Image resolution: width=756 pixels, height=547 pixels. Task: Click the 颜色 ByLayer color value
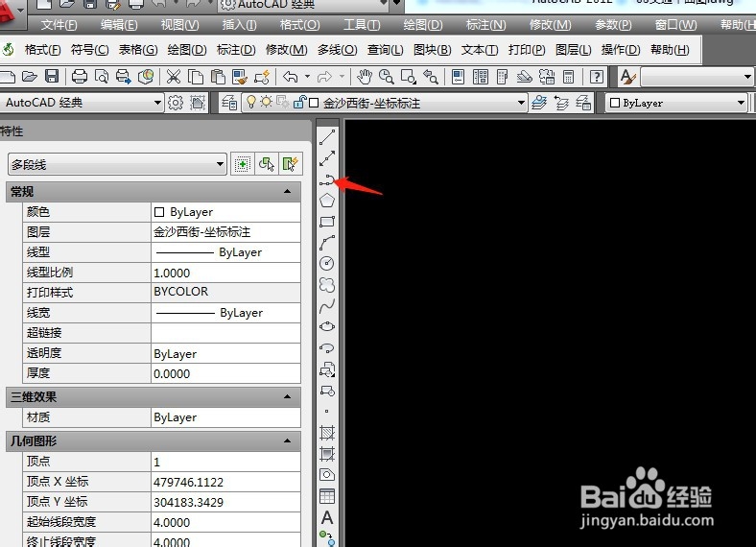[225, 212]
